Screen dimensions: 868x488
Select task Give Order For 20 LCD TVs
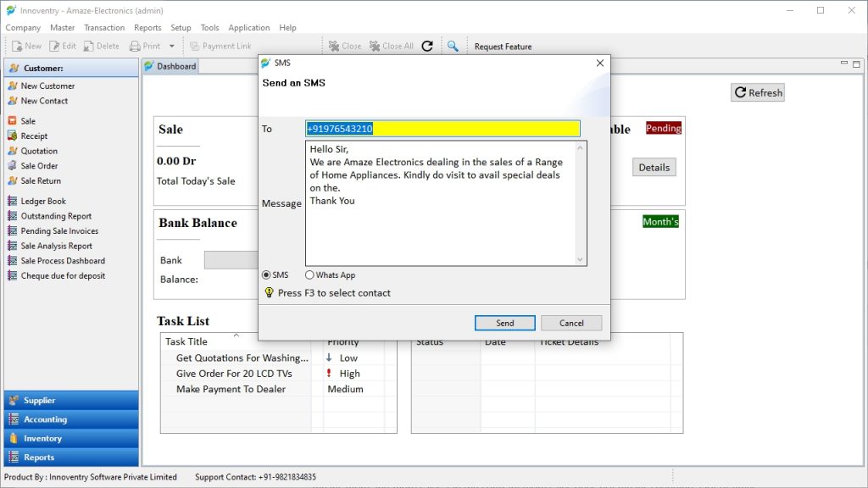(x=234, y=374)
